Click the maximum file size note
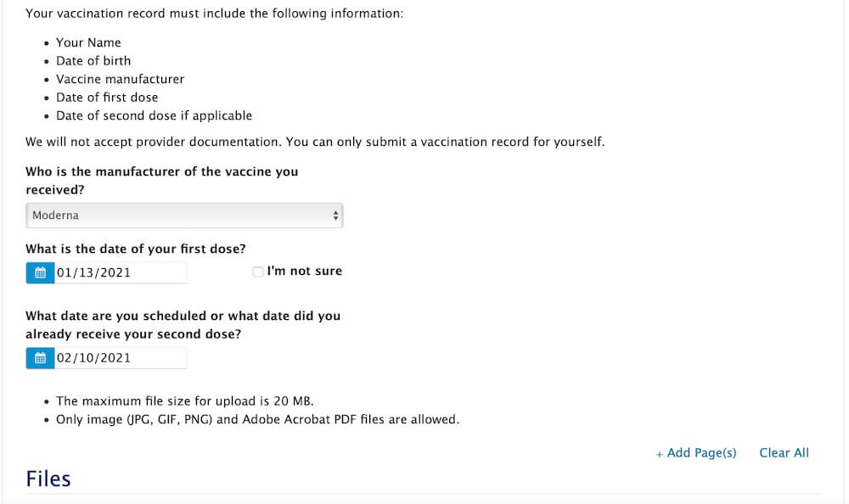Screen dimensions: 849x504 [184, 401]
